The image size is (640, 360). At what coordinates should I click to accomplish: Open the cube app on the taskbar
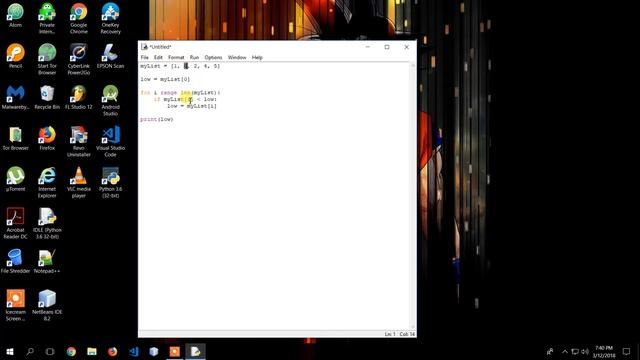point(154,351)
